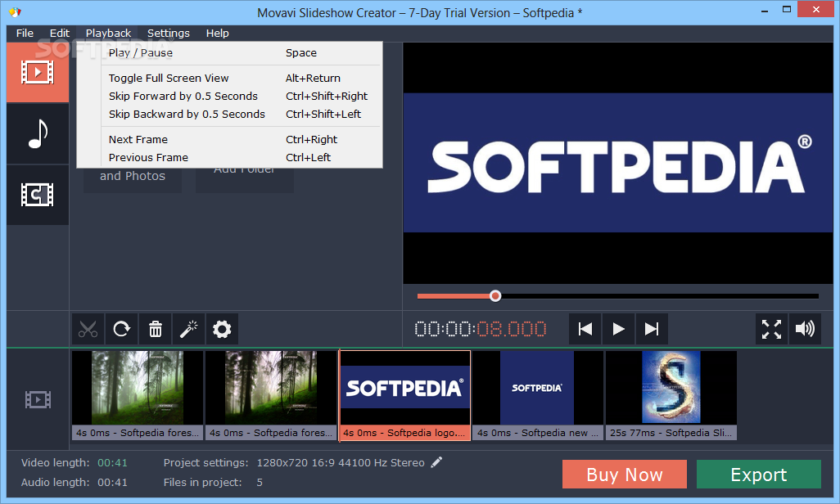The width and height of the screenshot is (840, 504).
Task: Click the video preview window
Action: [618, 164]
